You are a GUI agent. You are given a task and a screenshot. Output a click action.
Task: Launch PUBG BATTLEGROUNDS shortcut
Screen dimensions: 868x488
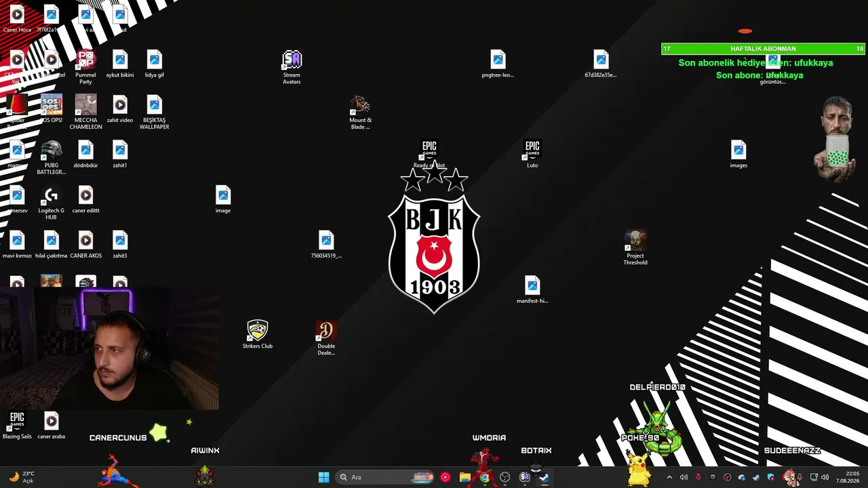tap(52, 157)
